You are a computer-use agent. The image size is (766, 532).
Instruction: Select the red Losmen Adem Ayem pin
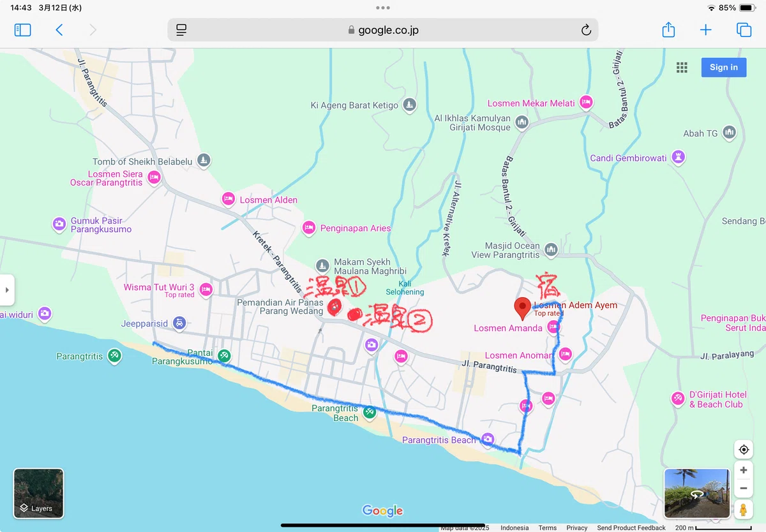coord(523,309)
